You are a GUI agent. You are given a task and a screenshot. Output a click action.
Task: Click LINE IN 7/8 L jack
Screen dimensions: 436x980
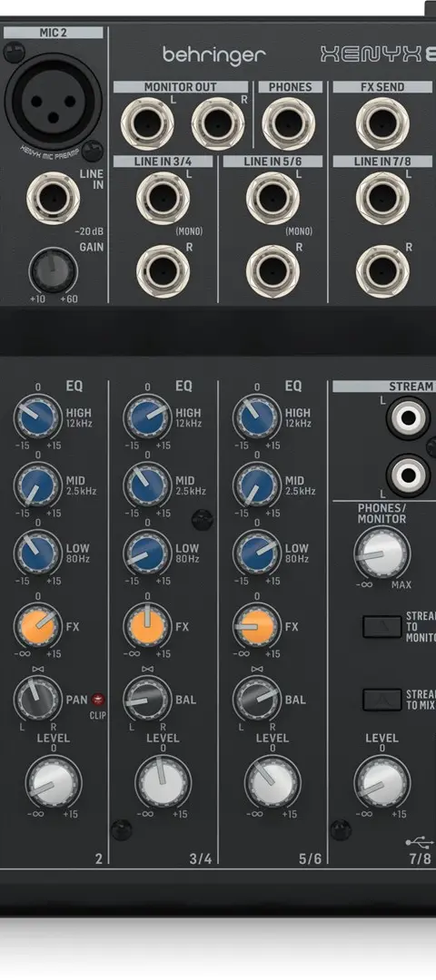[x=382, y=198]
